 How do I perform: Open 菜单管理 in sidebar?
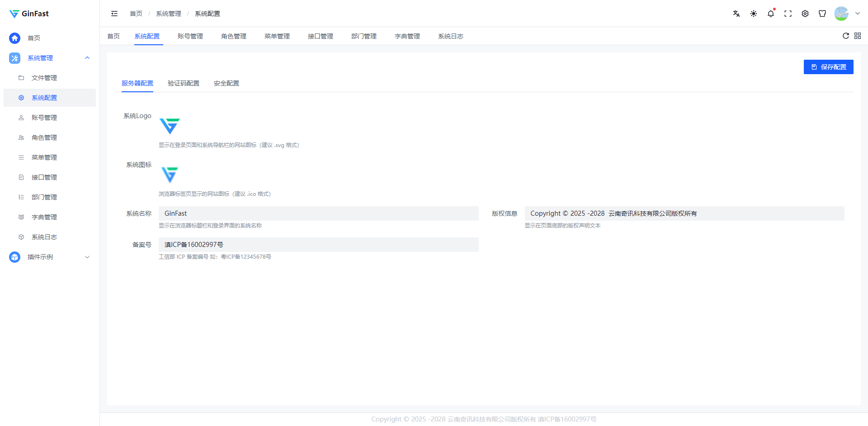tap(50, 157)
